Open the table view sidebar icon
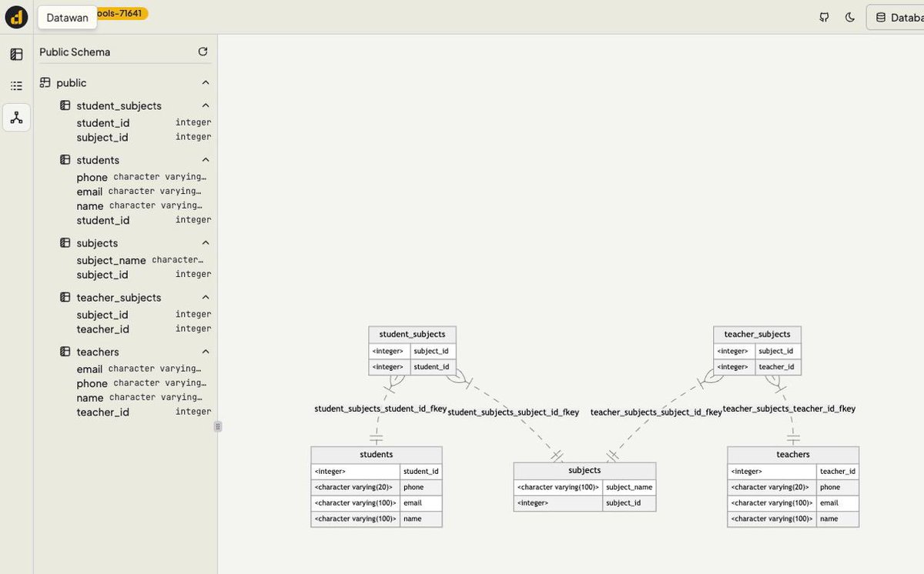 [16, 55]
